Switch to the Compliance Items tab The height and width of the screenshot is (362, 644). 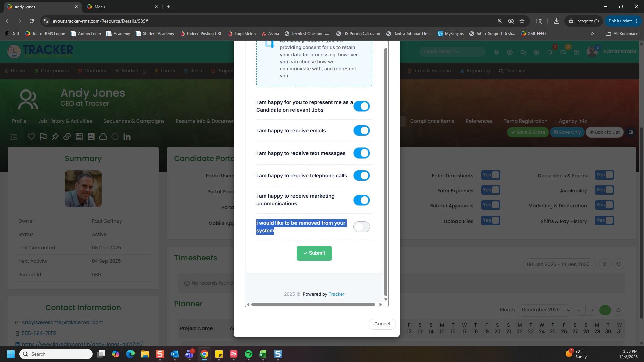[x=432, y=121]
